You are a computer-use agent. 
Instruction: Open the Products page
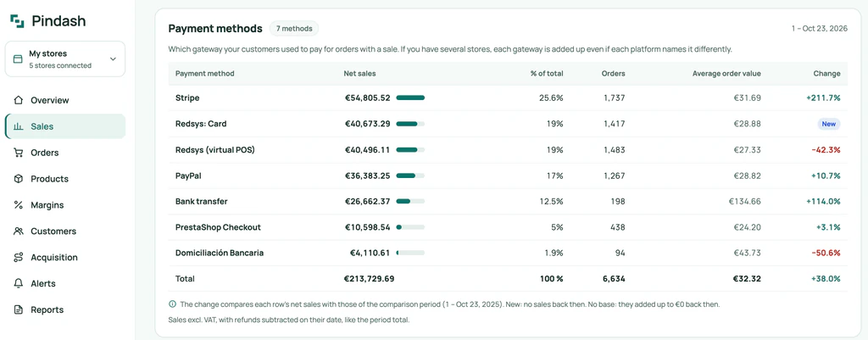(65, 179)
